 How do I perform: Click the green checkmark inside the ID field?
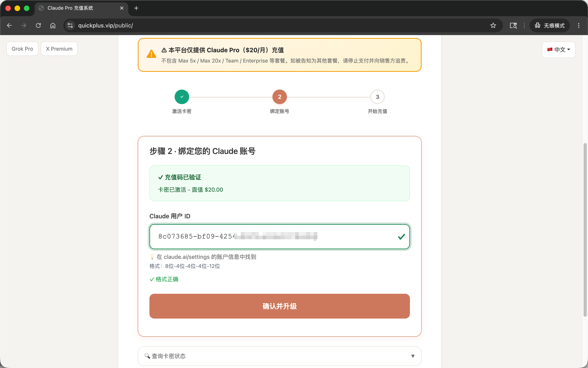tap(401, 237)
